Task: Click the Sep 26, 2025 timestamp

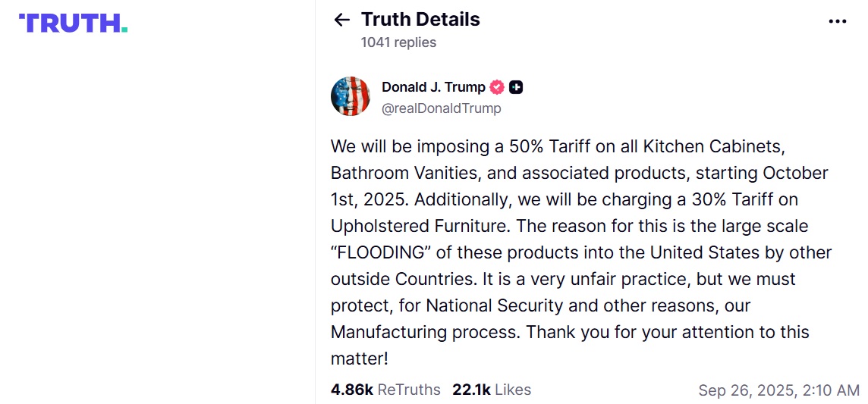Action: tap(778, 390)
